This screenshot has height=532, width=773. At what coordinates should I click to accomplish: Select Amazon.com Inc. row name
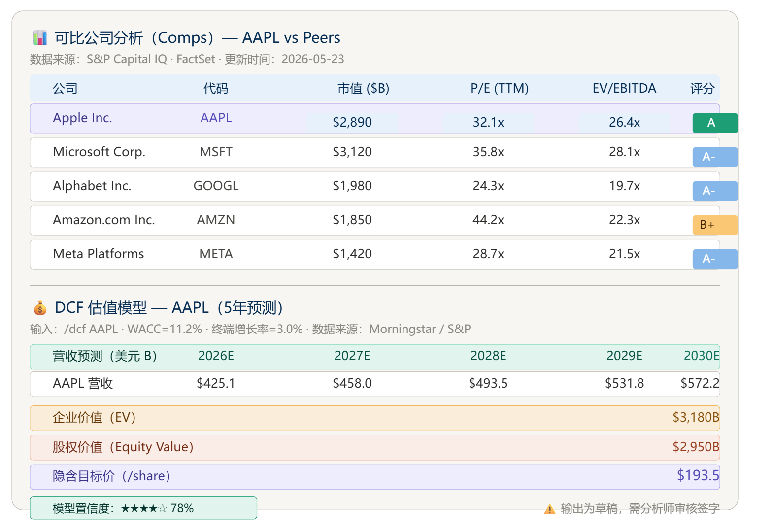click(x=104, y=220)
